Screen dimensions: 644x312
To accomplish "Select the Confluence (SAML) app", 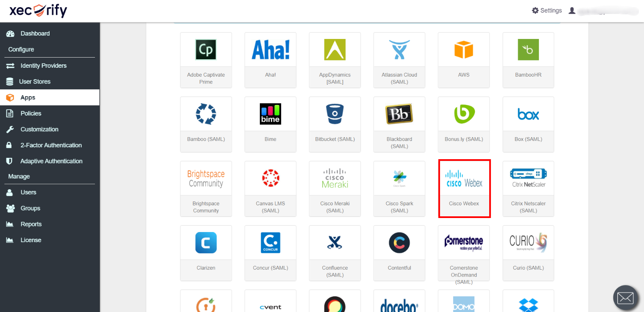I will (335, 253).
